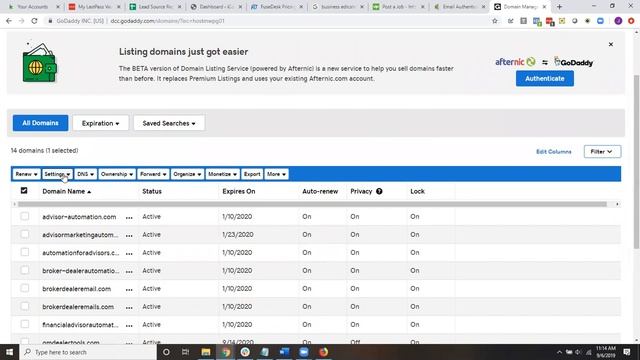Toggle select-all domains checkbox

click(x=24, y=190)
